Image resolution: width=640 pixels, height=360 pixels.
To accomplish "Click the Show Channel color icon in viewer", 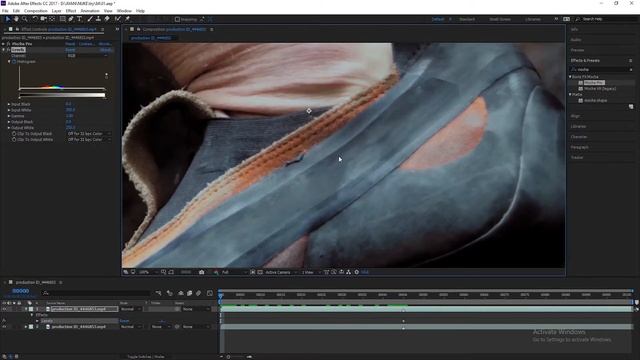I will tap(216, 272).
